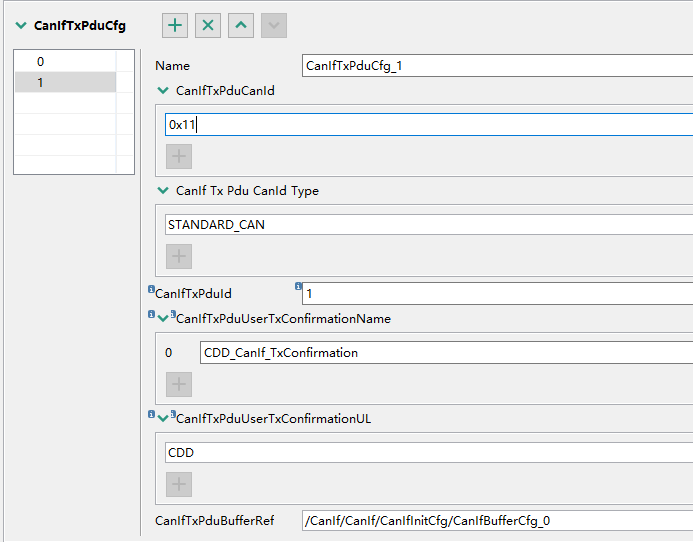
Task: Collapse CanIfTxPduUserTxConfirmationName group
Action: click(163, 319)
